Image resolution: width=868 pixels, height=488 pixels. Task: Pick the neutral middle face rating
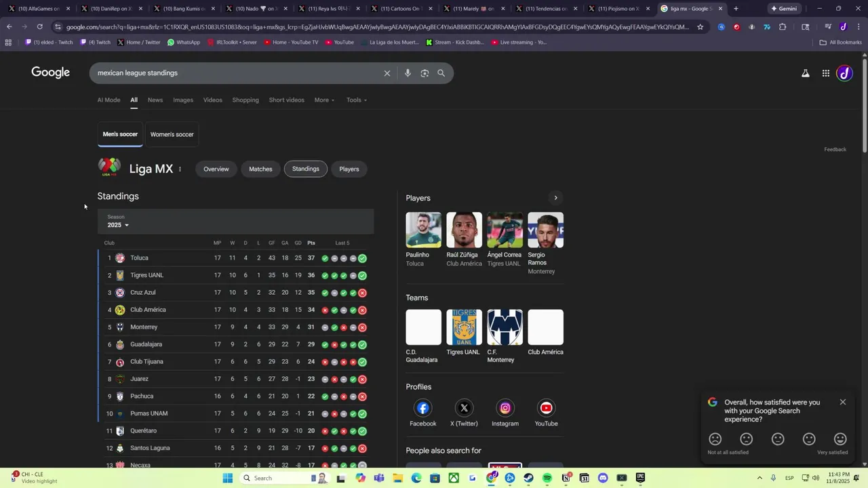click(x=778, y=439)
